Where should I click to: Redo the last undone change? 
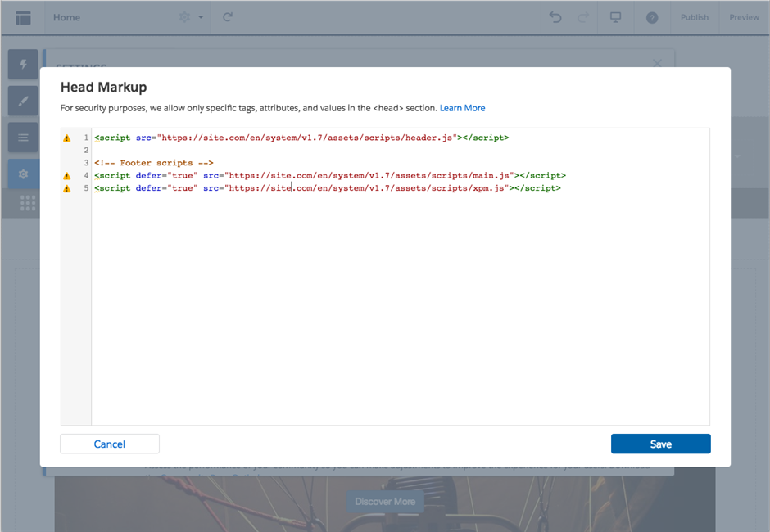point(583,18)
